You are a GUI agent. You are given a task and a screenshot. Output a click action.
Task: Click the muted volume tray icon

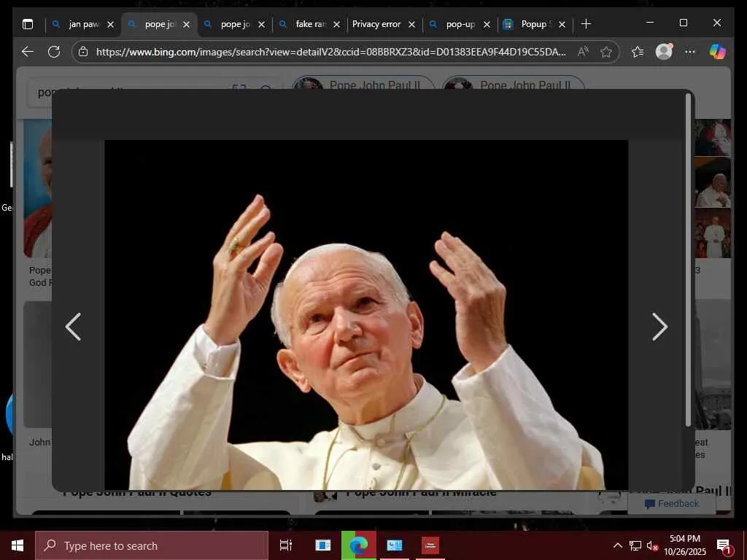(x=652, y=545)
